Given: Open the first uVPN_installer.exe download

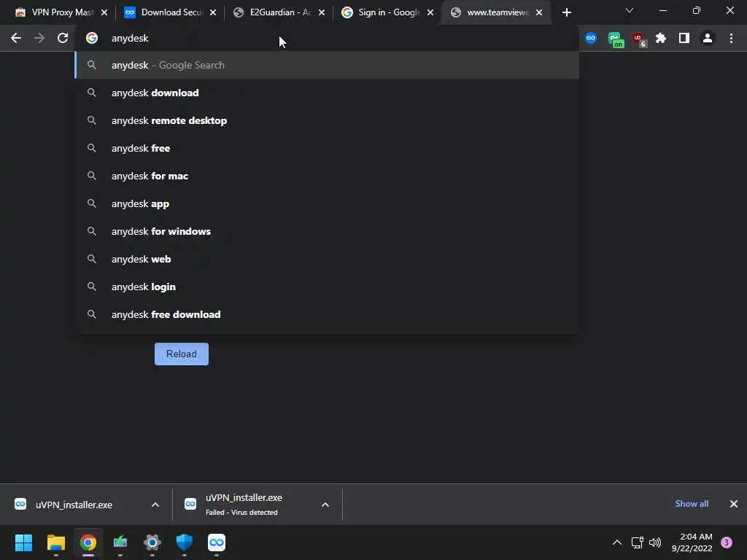Looking at the screenshot, I should [x=74, y=505].
